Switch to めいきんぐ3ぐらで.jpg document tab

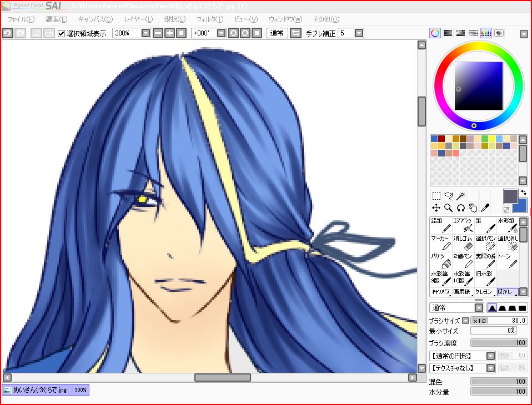[46, 390]
